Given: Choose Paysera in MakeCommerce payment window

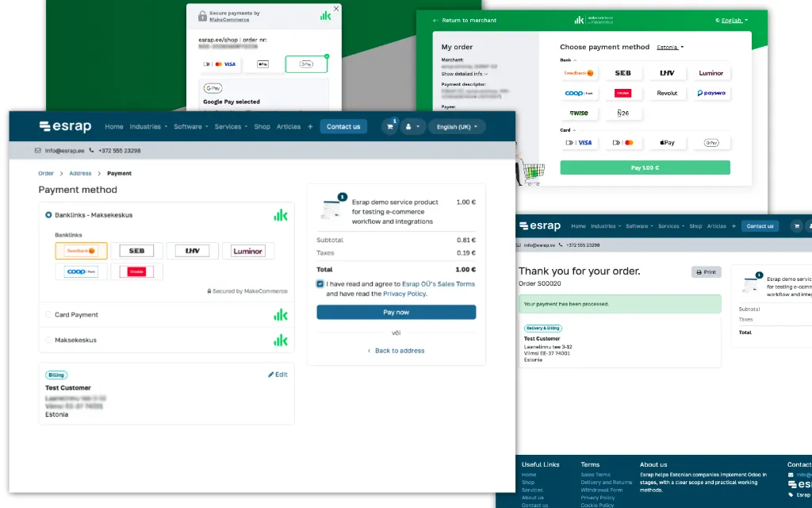Looking at the screenshot, I should (x=711, y=94).
